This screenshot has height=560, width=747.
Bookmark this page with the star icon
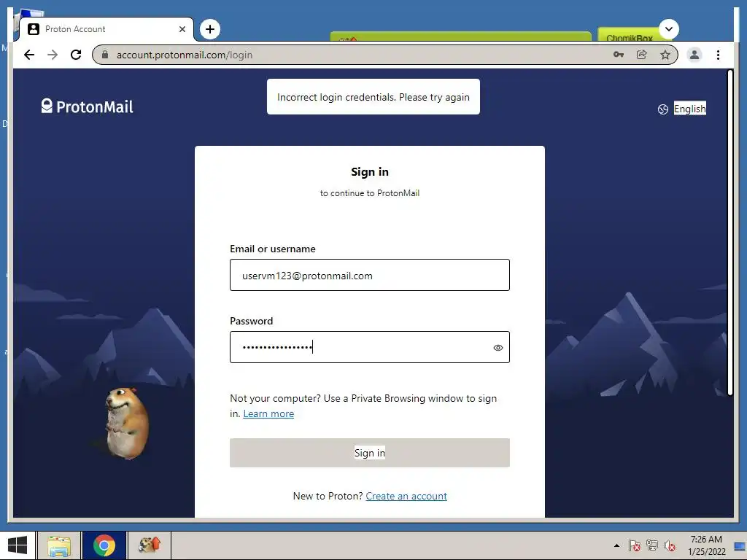tap(665, 55)
